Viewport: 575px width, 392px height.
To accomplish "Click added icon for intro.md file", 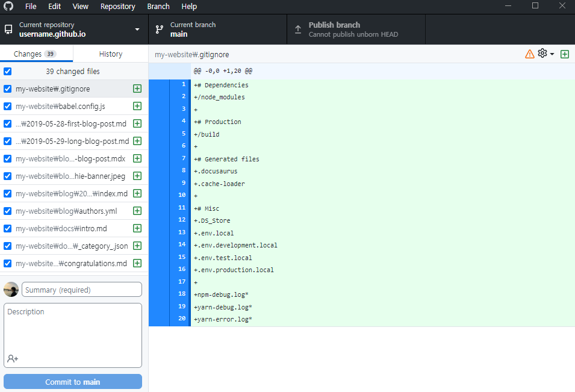I will point(137,228).
